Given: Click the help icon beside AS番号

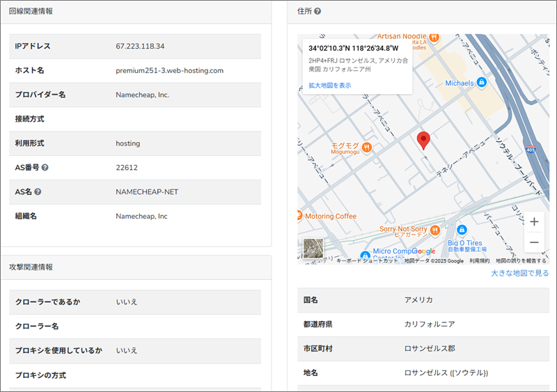Looking at the screenshot, I should tap(45, 167).
